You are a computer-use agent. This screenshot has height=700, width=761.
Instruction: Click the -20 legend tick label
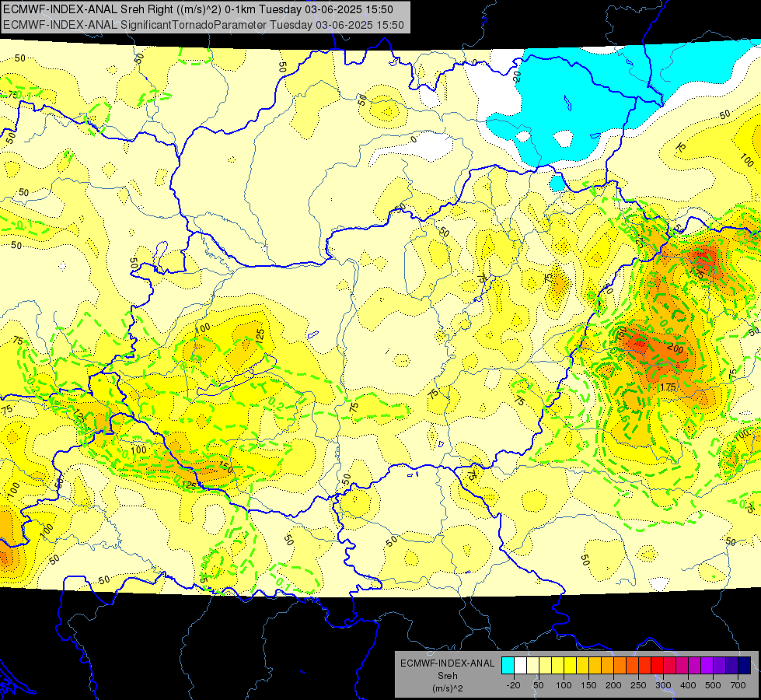[514, 685]
